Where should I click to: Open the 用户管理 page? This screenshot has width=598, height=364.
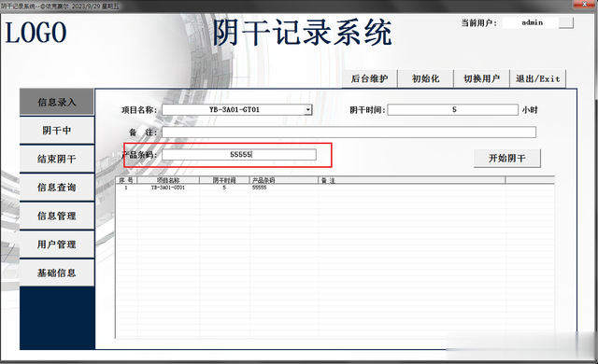coord(56,244)
